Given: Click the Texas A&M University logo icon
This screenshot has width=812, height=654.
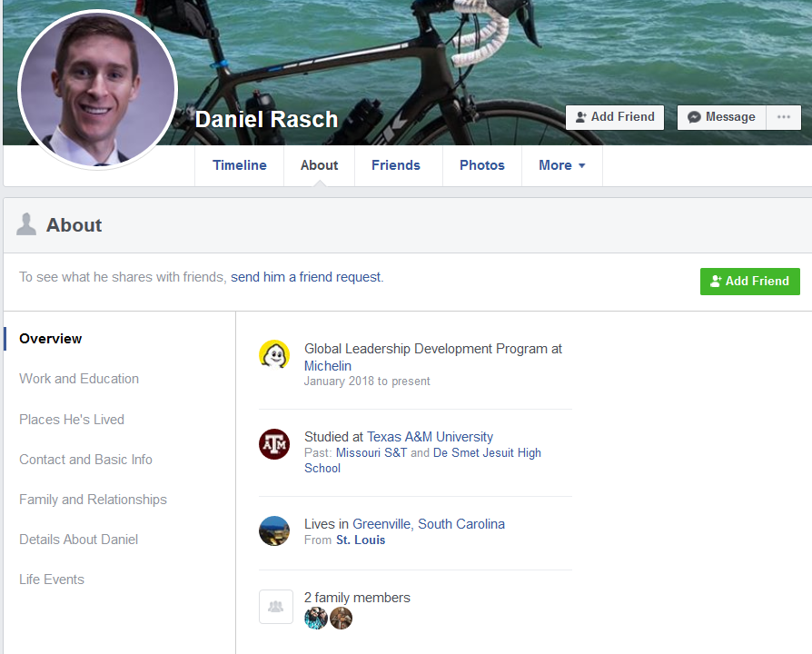Looking at the screenshot, I should pos(274,444).
